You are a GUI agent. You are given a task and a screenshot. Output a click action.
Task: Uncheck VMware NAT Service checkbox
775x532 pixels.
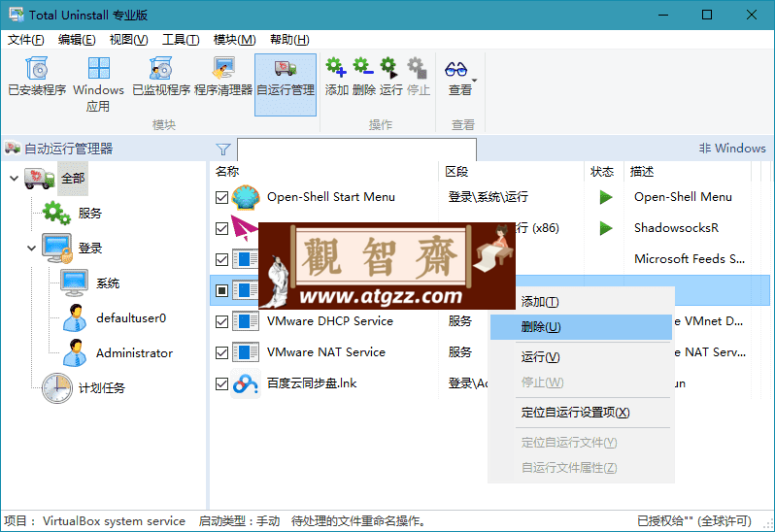tap(222, 352)
